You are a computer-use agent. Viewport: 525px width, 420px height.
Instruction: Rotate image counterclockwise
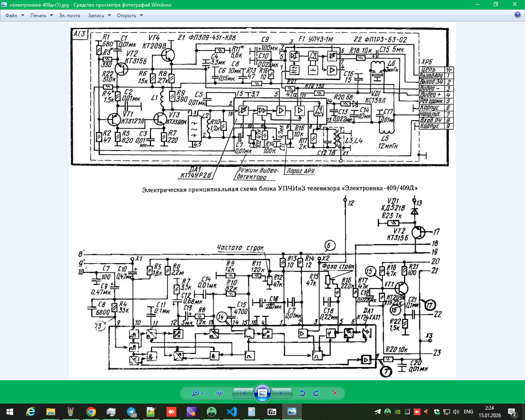pyautogui.click(x=302, y=393)
